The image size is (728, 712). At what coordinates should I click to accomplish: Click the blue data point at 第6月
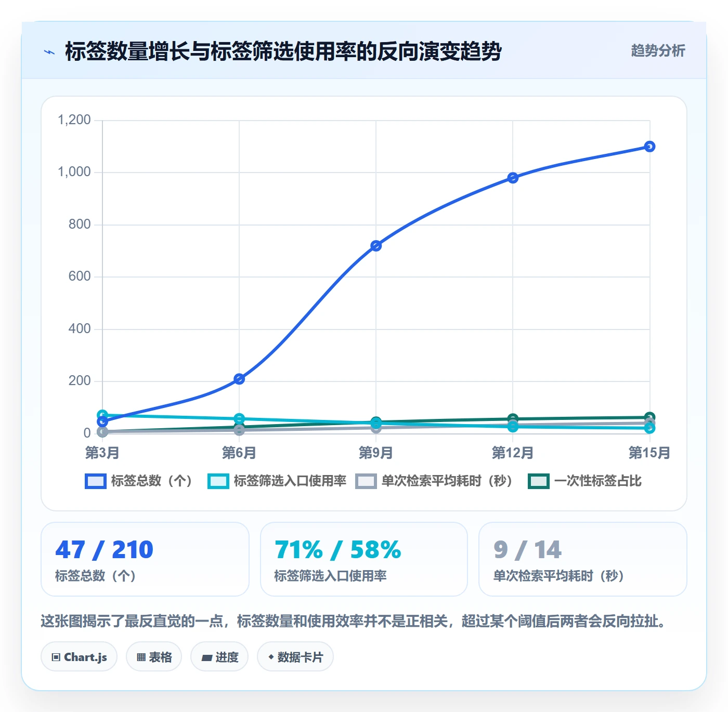click(239, 379)
